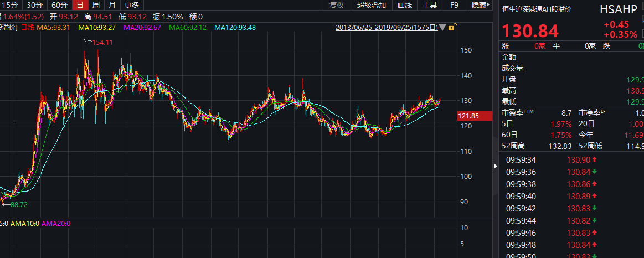This screenshot has width=644, height=258.
Task: Select the 60分 chart period
Action: pyautogui.click(x=59, y=5)
